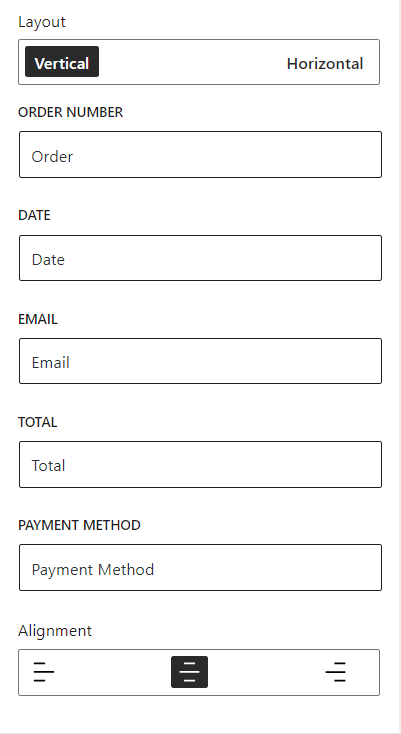Click the panel's vertical scrollbar track

(x=398, y=367)
